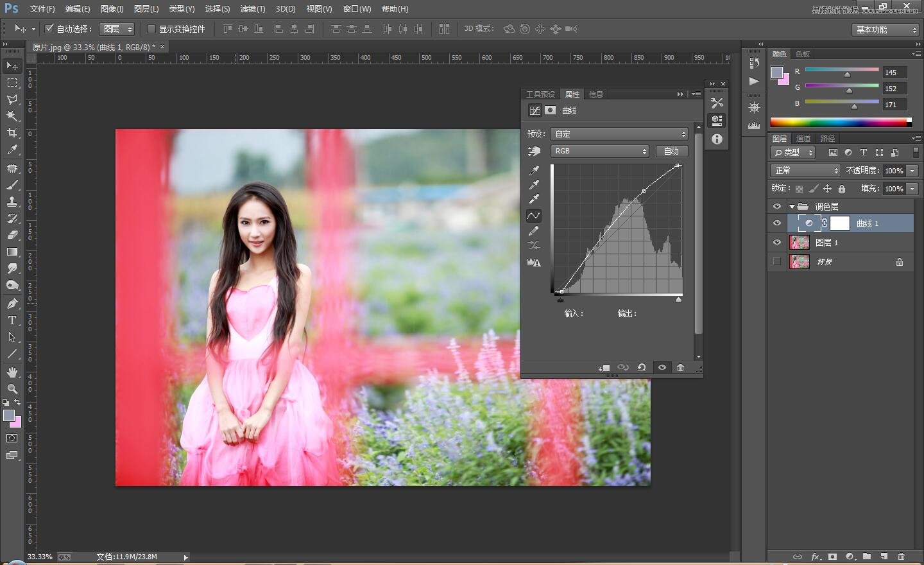Open the 基本功能 workspace switcher
The image size is (924, 565).
(886, 30)
